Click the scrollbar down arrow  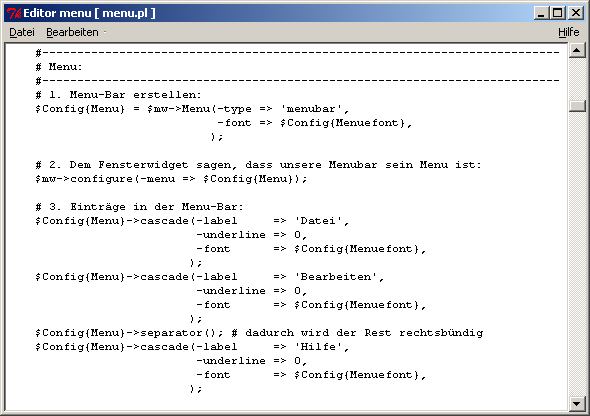coord(577,404)
